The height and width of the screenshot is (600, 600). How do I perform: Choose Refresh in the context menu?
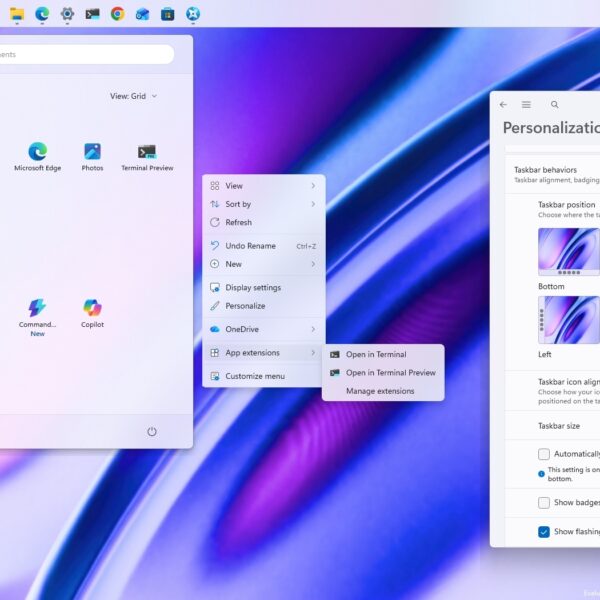264,222
